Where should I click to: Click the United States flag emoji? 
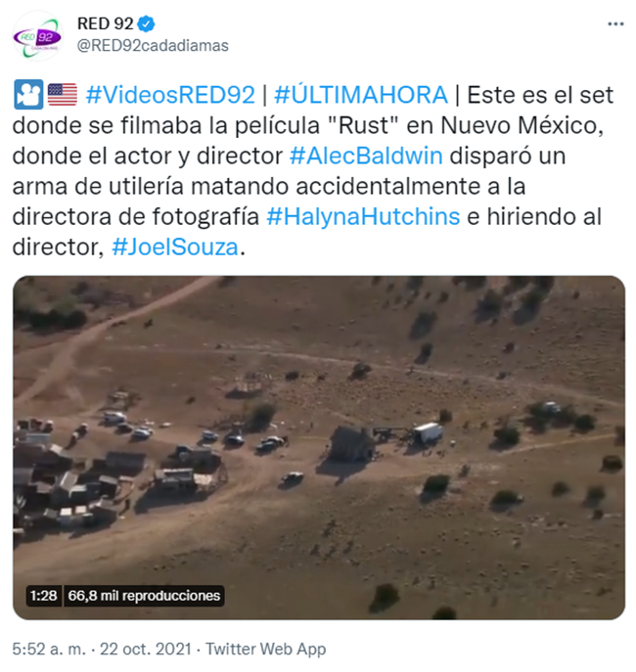pos(63,95)
